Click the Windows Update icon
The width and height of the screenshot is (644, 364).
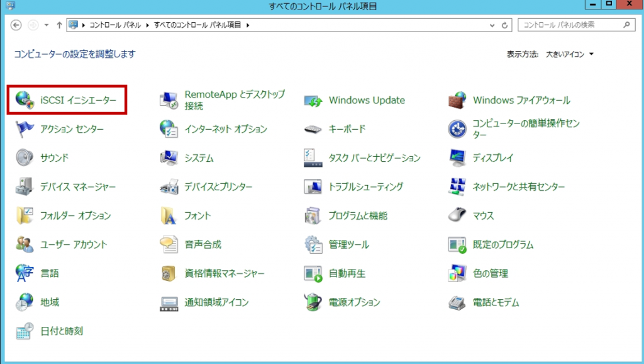point(313,100)
